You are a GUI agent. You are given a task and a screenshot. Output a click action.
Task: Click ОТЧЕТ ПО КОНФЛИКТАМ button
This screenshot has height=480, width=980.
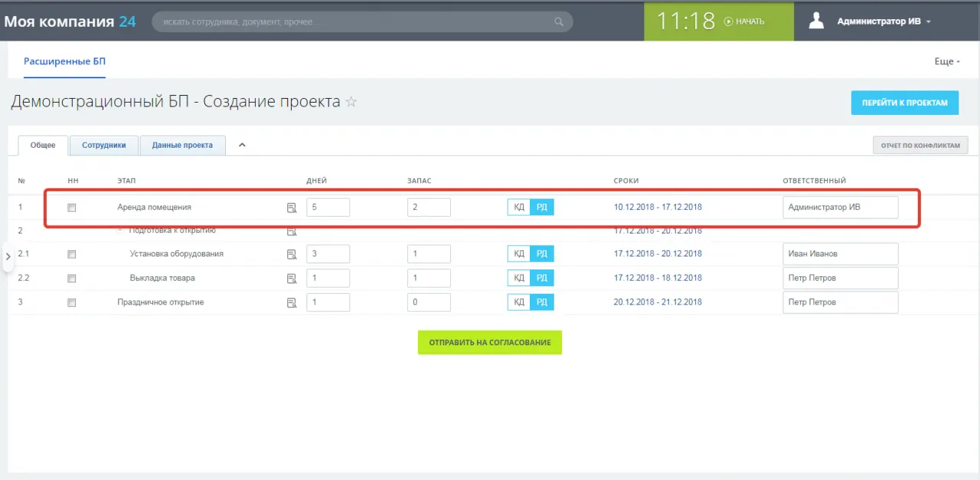click(920, 145)
